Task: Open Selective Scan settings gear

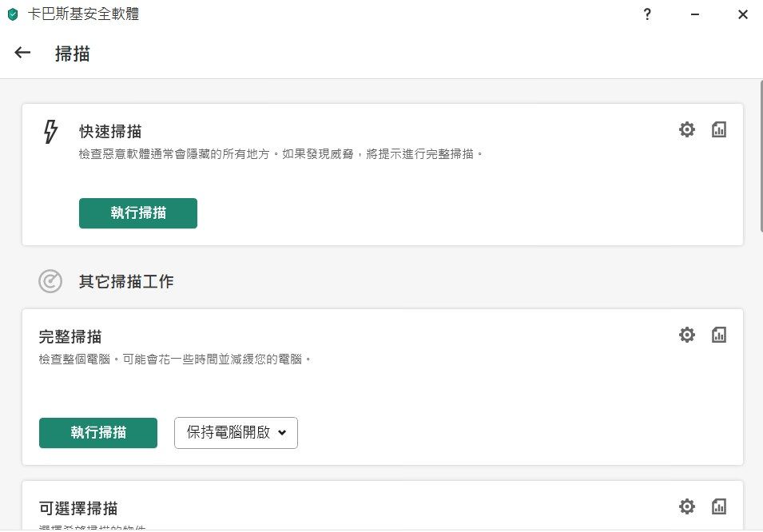Action: (x=686, y=506)
